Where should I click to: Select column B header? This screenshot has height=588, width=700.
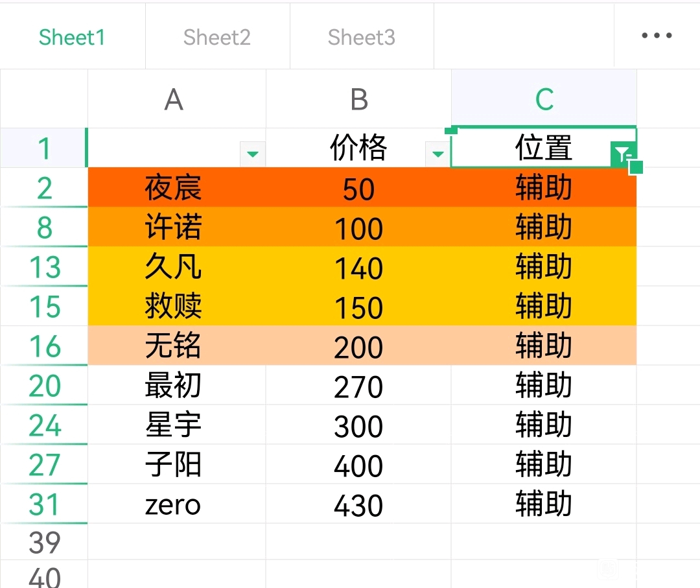pyautogui.click(x=358, y=99)
